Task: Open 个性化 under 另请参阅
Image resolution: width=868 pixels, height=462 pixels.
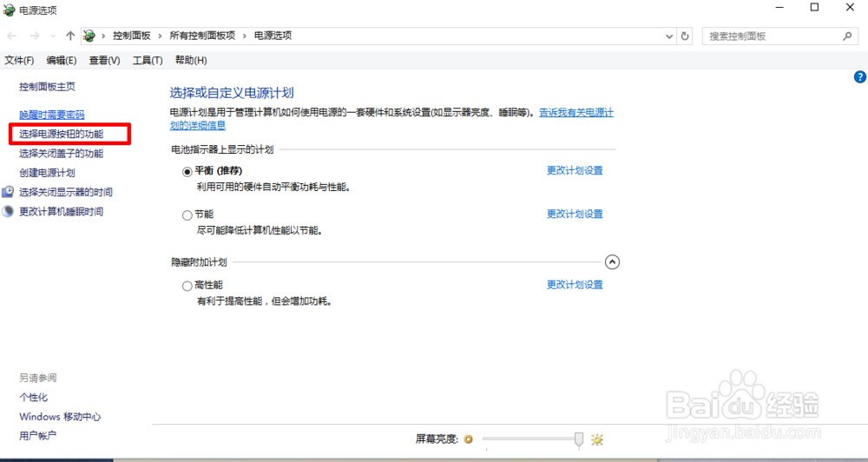Action: [33, 397]
